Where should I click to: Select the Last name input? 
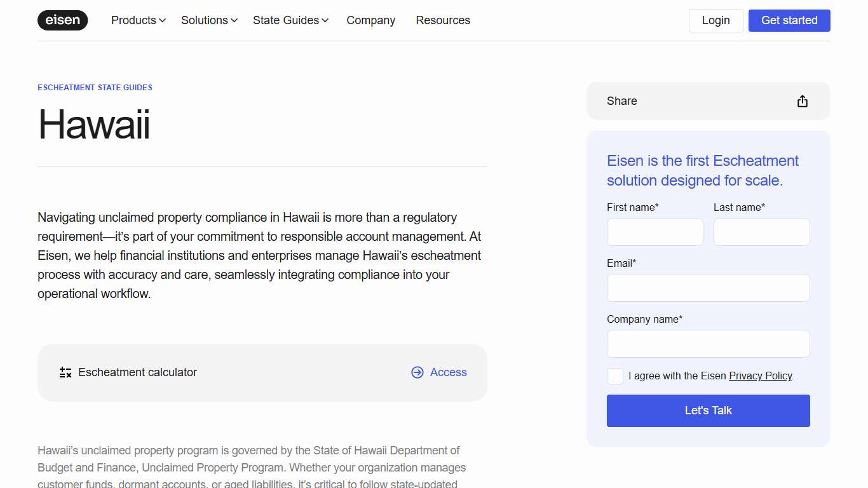761,232
